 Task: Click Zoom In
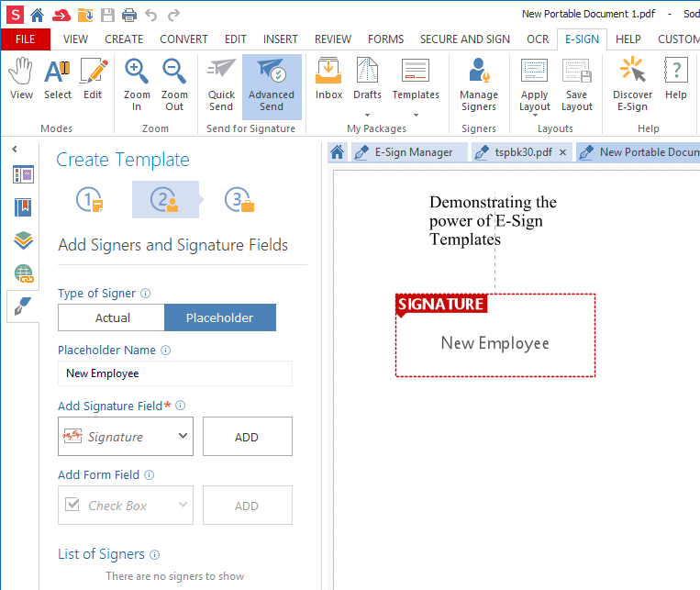pos(137,84)
